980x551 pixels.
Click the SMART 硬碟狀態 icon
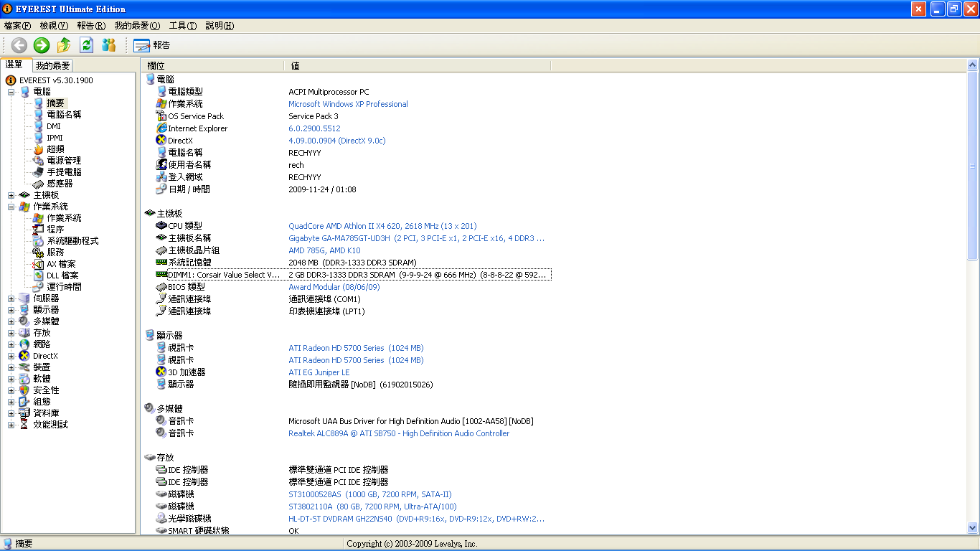click(x=161, y=531)
